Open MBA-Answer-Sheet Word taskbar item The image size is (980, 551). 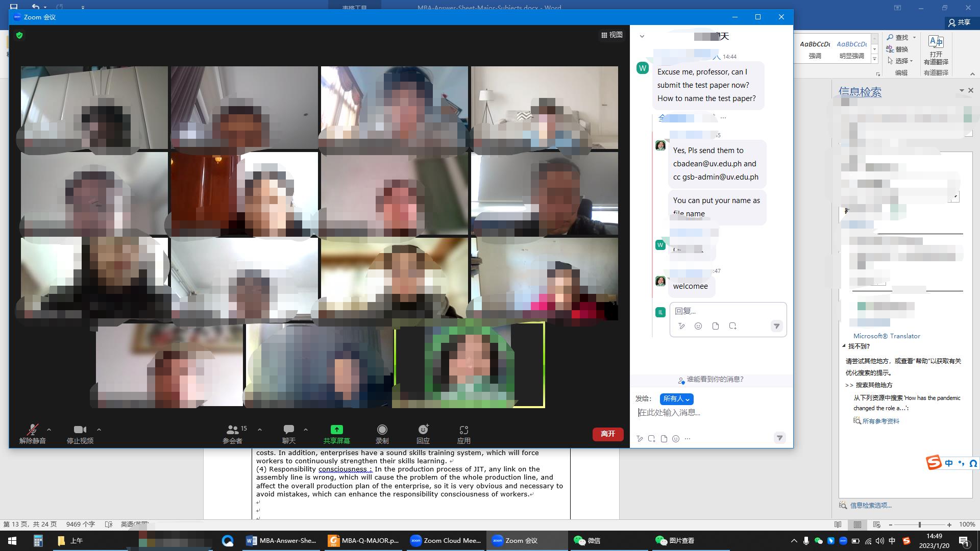(x=281, y=541)
